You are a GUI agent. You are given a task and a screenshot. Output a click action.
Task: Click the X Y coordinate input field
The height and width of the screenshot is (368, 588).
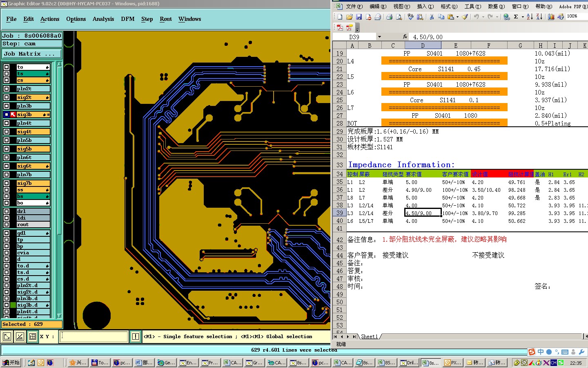(94, 337)
